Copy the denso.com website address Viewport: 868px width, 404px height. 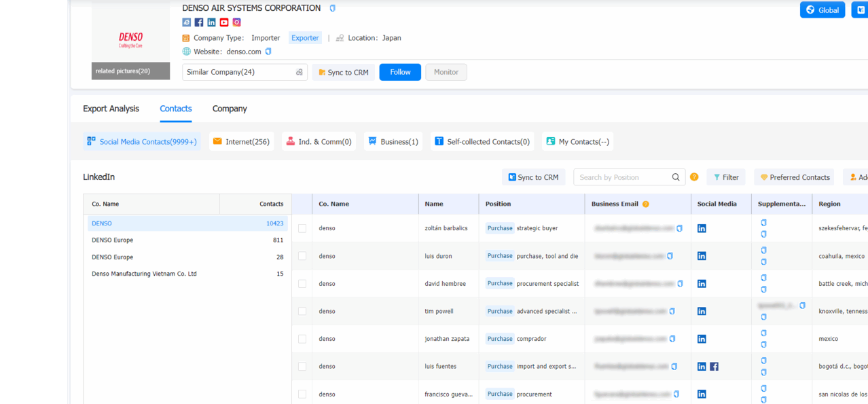click(x=268, y=52)
